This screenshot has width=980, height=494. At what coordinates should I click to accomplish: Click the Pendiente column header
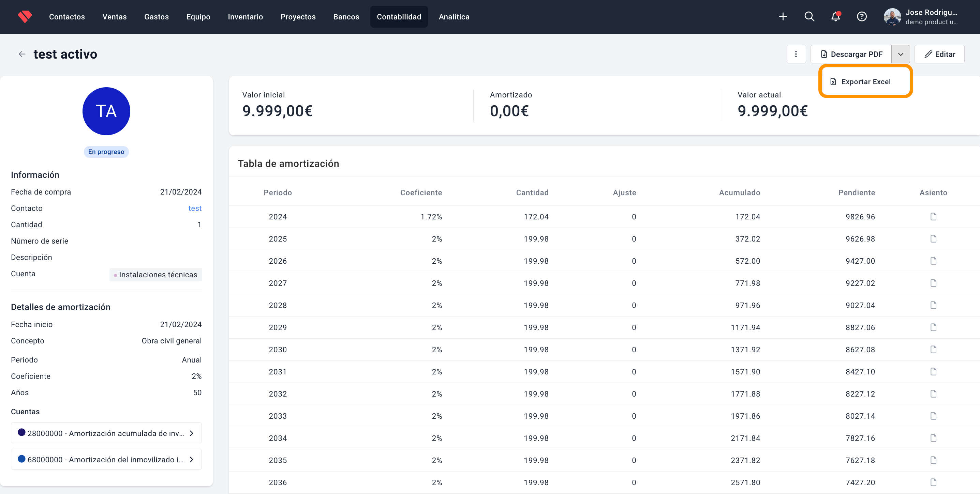(x=856, y=193)
